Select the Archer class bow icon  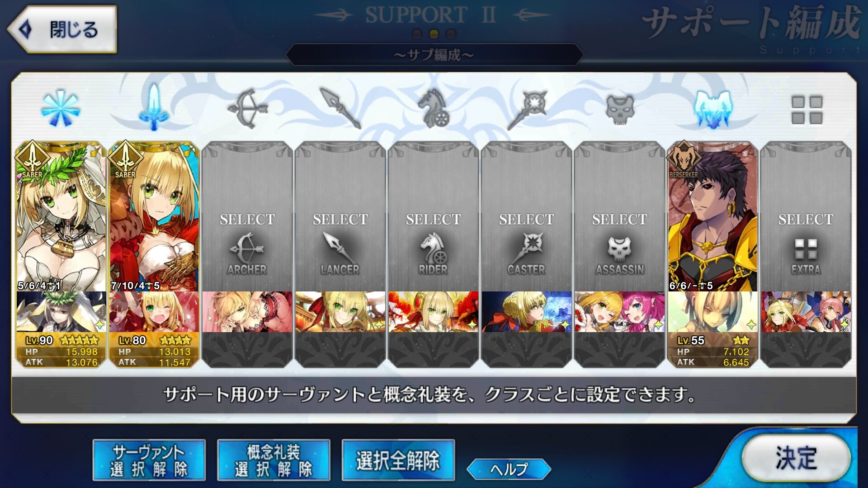(247, 108)
